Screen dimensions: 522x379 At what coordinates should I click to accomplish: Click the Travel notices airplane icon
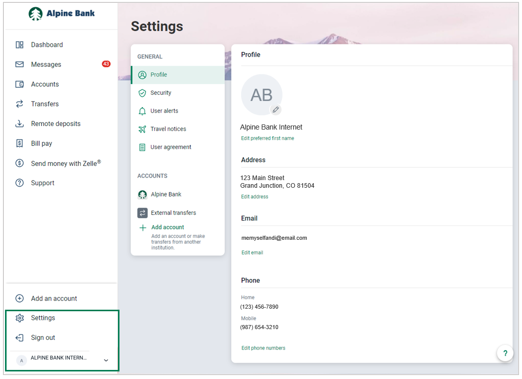click(142, 129)
